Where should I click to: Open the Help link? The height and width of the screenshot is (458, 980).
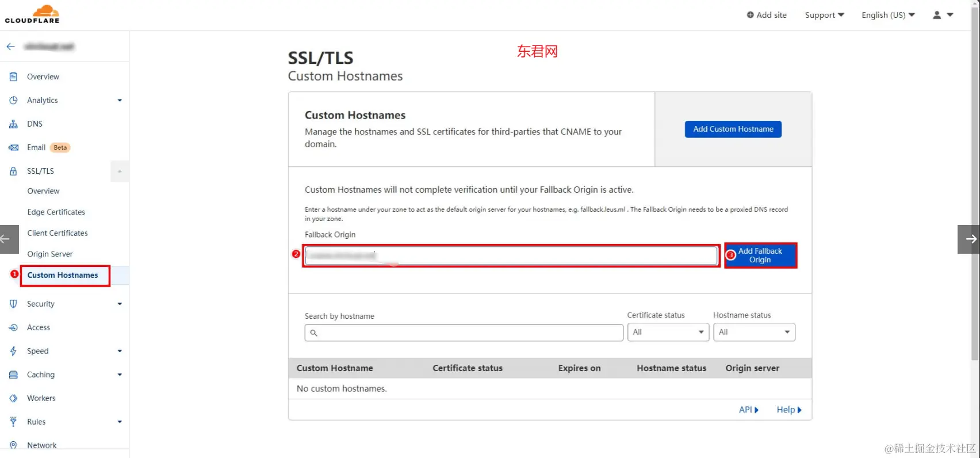[789, 410]
